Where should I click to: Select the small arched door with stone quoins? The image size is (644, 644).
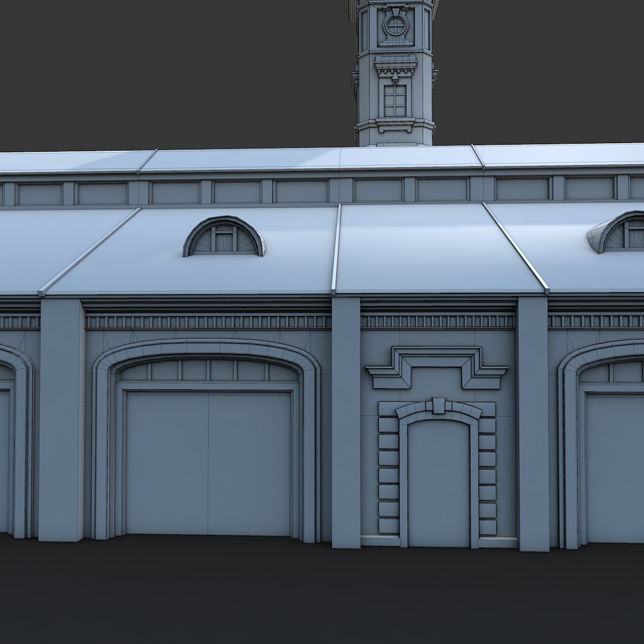[x=438, y=484]
